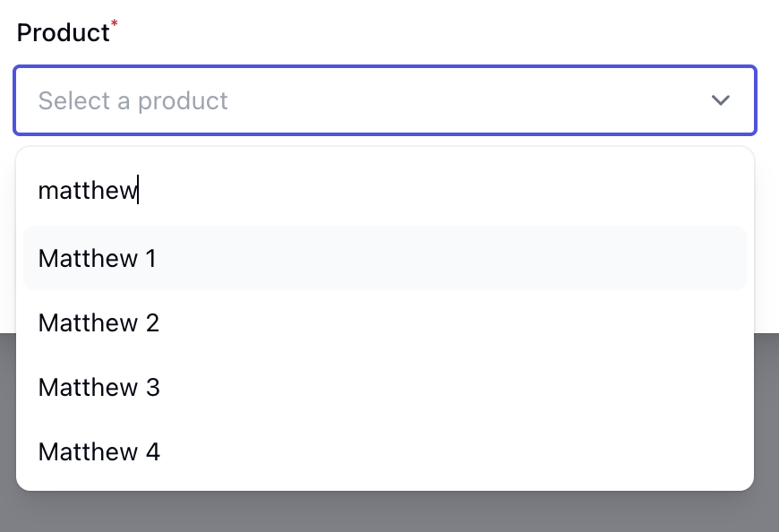This screenshot has height=532, width=779.
Task: Click the typed word "matthew" in search
Action: click(x=87, y=190)
